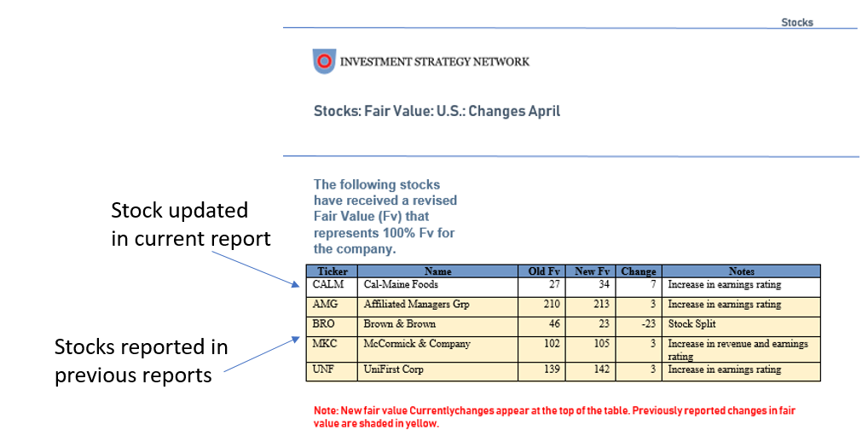
Task: Select the AMG ticker cell
Action: click(327, 305)
